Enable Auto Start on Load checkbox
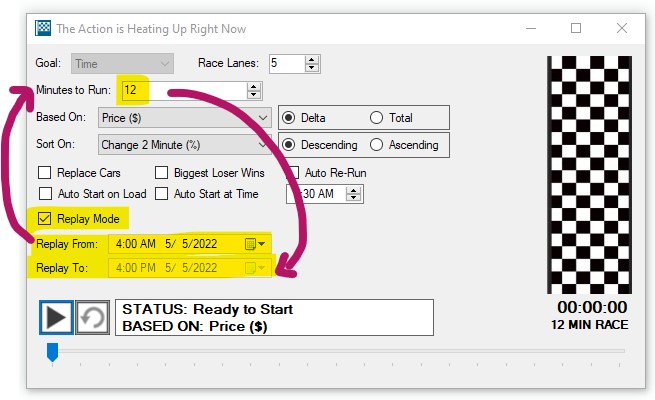Image resolution: width=655 pixels, height=400 pixels. pos(44,194)
